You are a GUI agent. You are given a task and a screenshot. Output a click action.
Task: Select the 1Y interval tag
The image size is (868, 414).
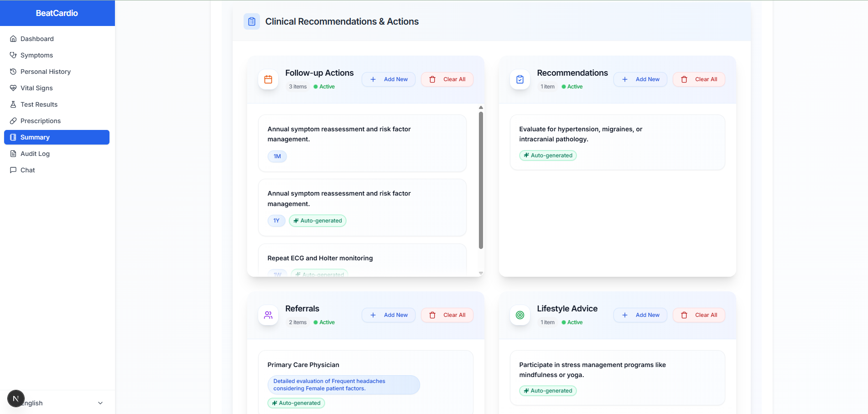tap(276, 221)
